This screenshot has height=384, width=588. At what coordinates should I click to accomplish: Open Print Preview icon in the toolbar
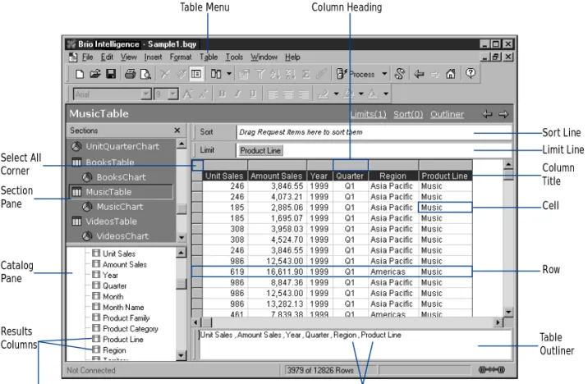145,74
